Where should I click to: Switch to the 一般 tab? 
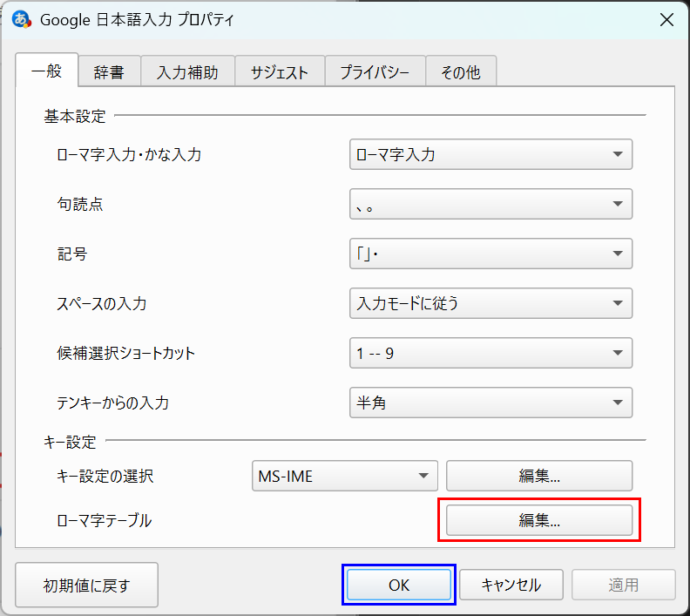(x=46, y=71)
